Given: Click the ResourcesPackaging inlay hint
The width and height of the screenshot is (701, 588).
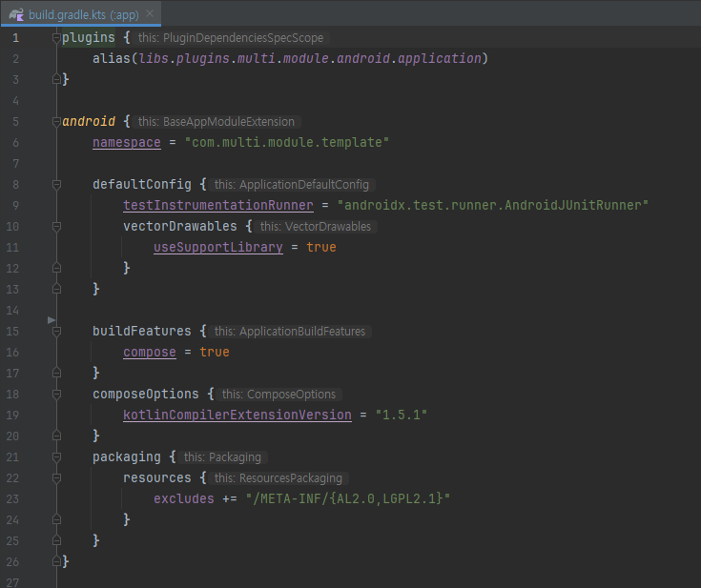Looking at the screenshot, I should click(278, 478).
